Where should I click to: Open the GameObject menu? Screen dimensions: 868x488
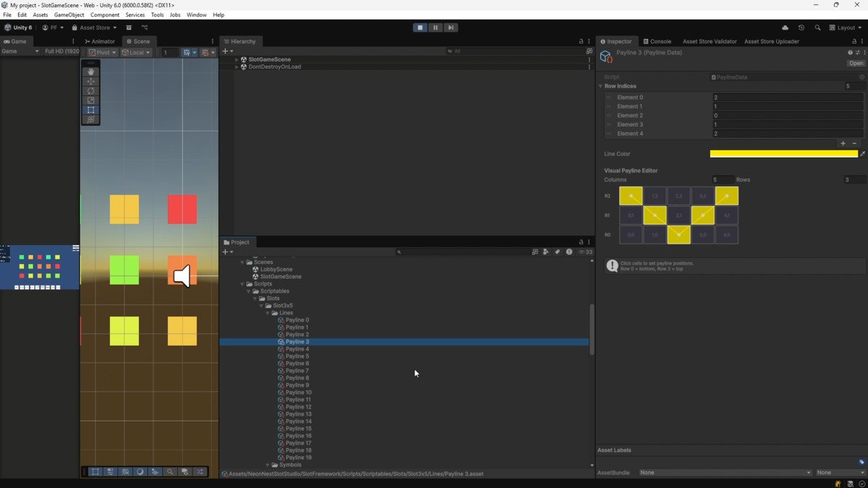click(69, 14)
